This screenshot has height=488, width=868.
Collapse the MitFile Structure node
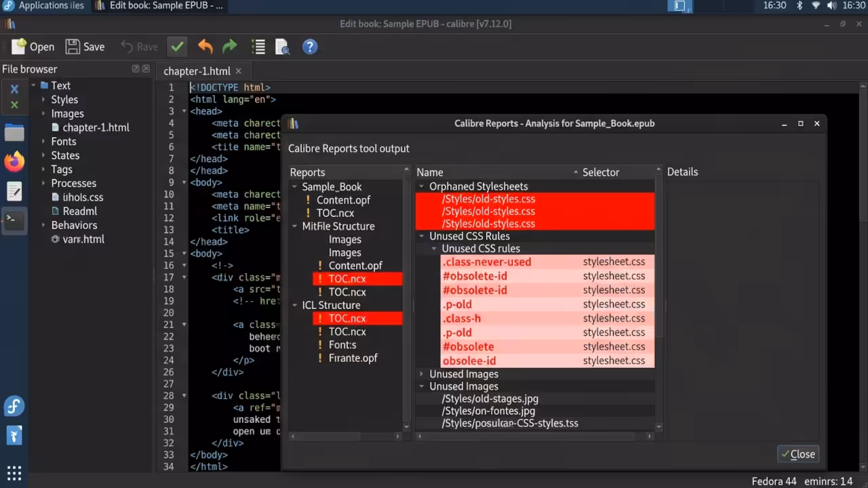[295, 226]
